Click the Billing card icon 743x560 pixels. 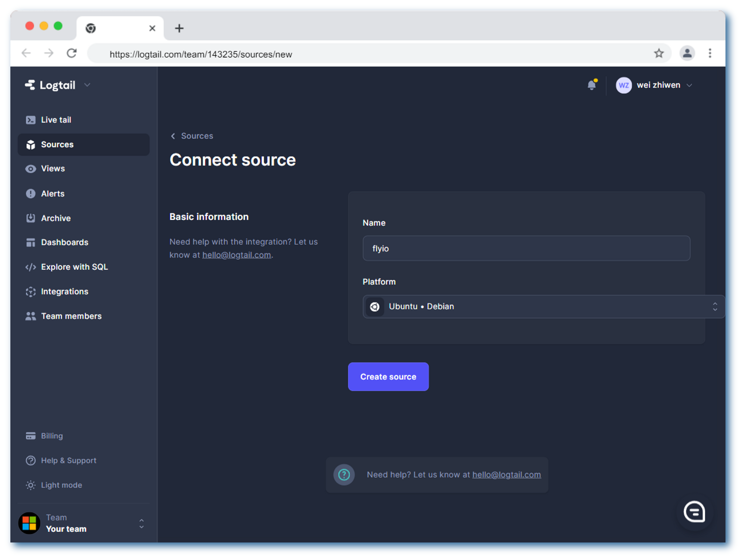(x=31, y=436)
